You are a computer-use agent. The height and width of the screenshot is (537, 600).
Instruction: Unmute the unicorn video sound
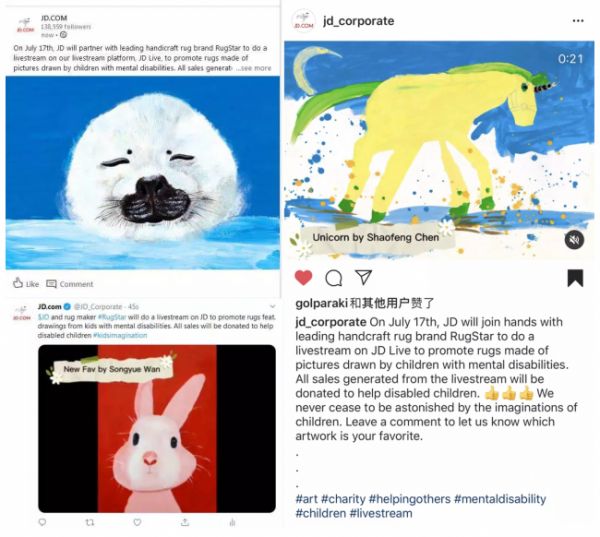(574, 240)
